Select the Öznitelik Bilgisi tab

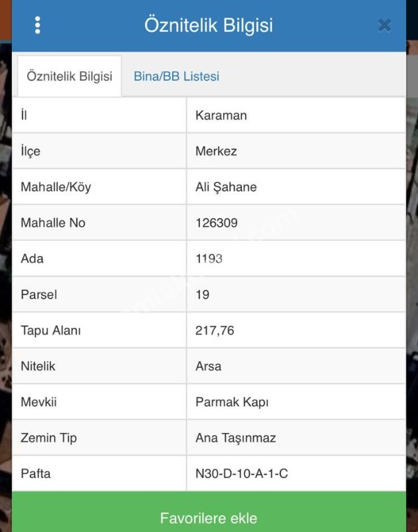[x=70, y=76]
